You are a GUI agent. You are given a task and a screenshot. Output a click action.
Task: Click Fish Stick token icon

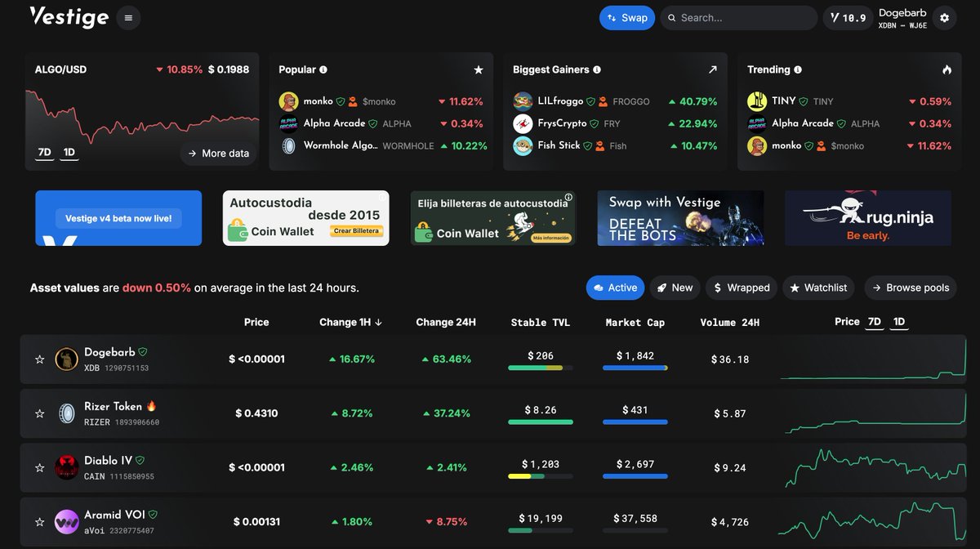523,145
